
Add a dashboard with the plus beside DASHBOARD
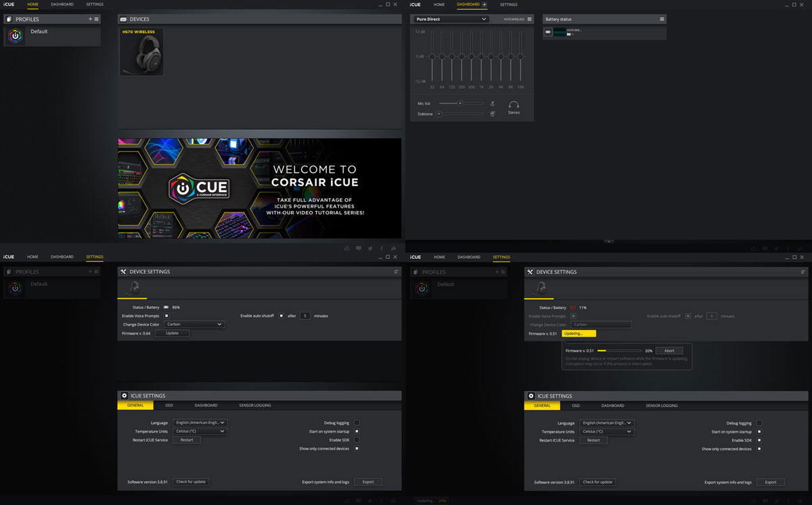pyautogui.click(x=484, y=5)
